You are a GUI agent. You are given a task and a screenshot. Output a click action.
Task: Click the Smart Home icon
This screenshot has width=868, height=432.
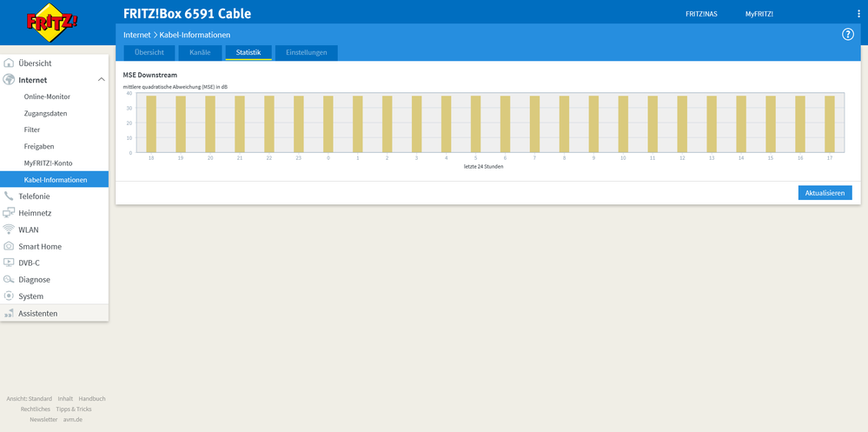tap(9, 246)
